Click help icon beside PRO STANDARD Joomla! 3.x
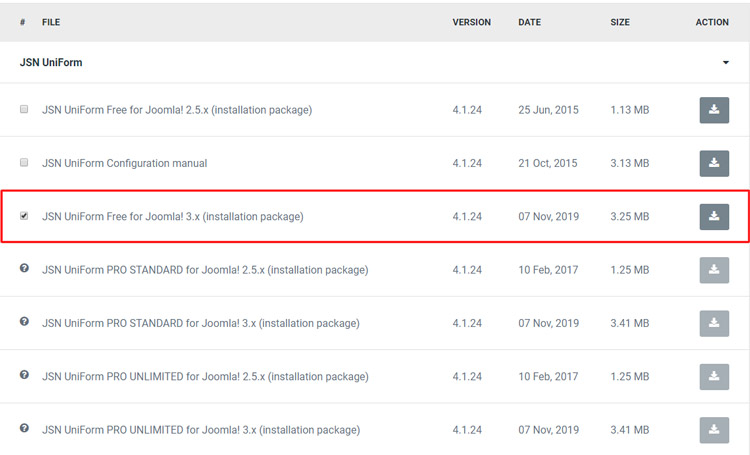Screen dimensions: 750x455 (24, 322)
